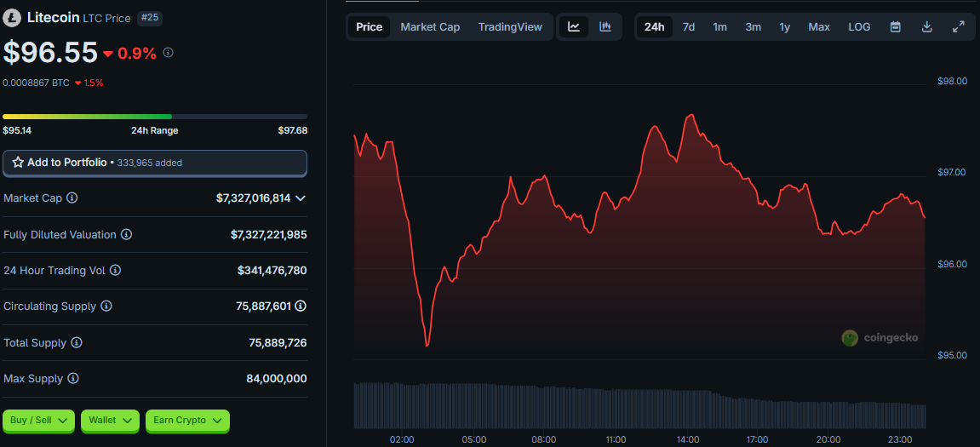Click Fully Diluted Valuation info icon
The image size is (980, 447).
click(x=126, y=234)
